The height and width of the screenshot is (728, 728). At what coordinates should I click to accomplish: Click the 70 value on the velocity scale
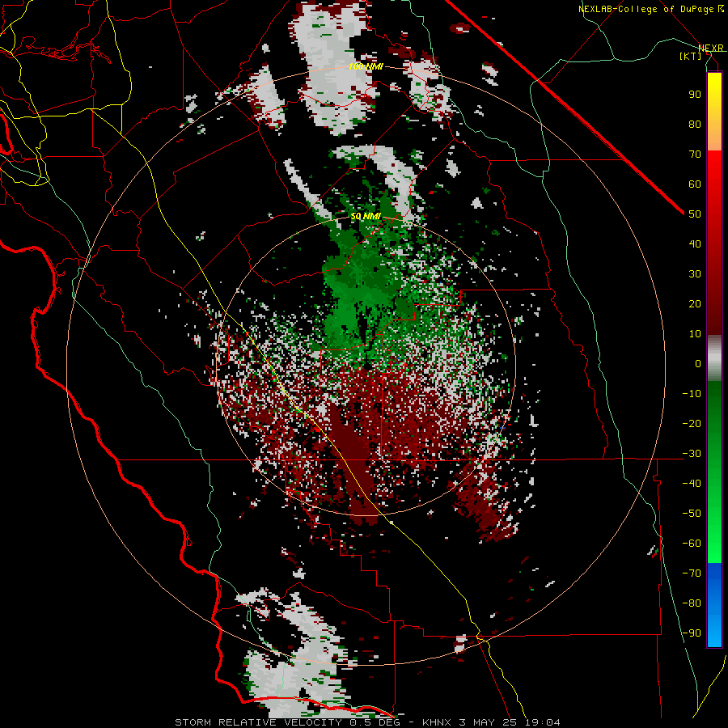(695, 154)
